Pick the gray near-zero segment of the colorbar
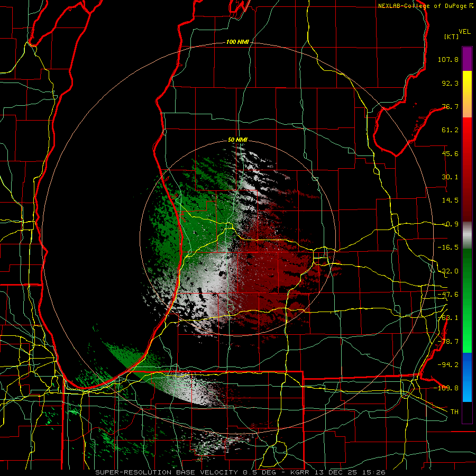 point(467,235)
